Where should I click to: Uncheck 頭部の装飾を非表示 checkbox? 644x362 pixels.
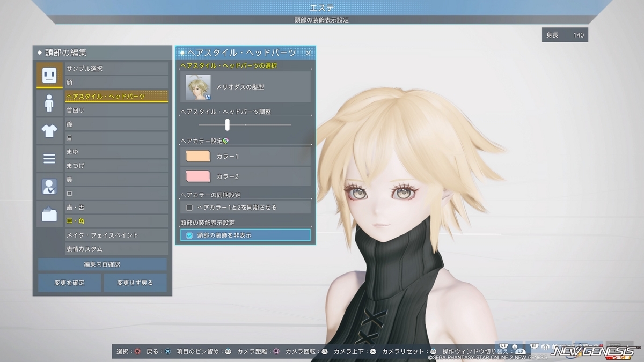coord(189,235)
